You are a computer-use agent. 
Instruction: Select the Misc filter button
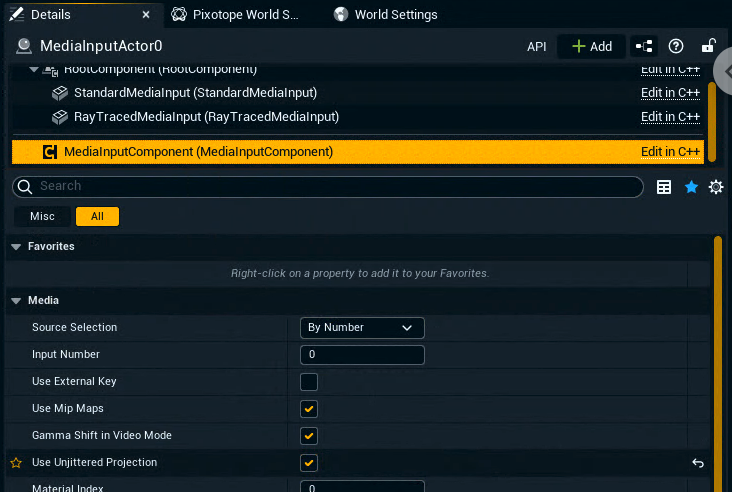click(x=42, y=216)
